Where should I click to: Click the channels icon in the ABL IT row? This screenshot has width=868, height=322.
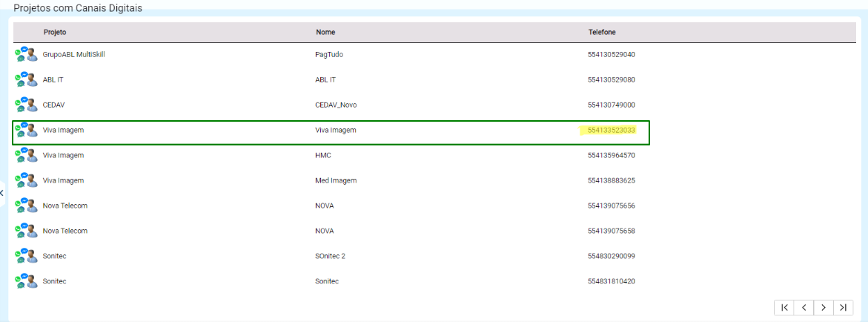pyautogui.click(x=26, y=80)
